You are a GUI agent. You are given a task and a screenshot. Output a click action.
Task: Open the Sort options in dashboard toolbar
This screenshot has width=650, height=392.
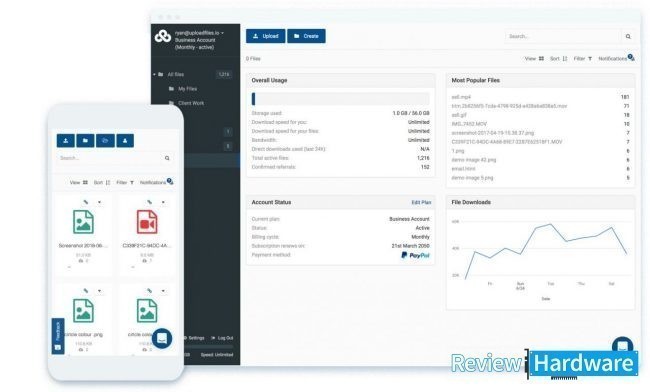tap(558, 59)
